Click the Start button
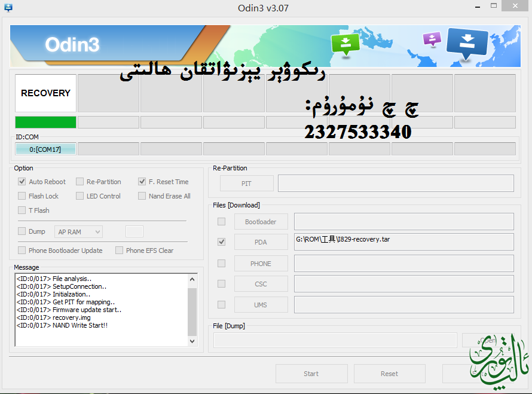The image size is (532, 394). (x=311, y=374)
